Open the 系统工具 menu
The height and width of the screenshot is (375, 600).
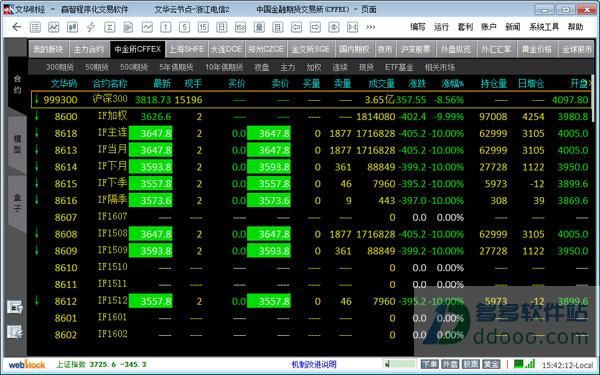coord(544,27)
